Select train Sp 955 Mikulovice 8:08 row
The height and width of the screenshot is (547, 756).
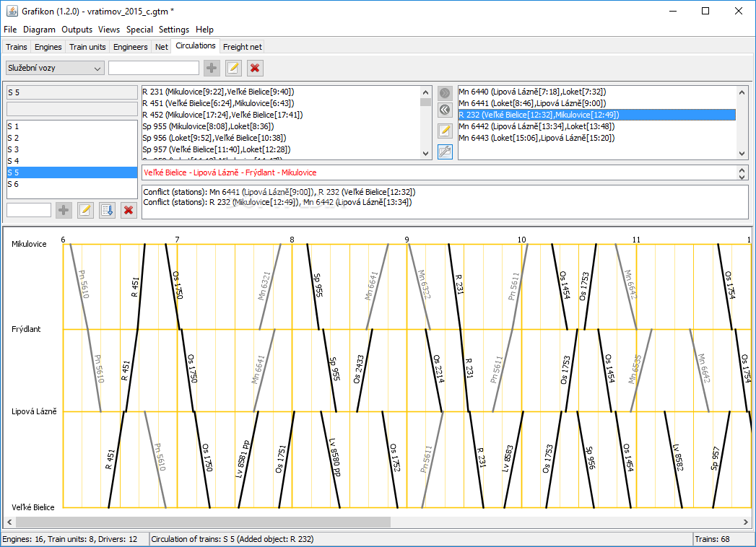pos(281,126)
